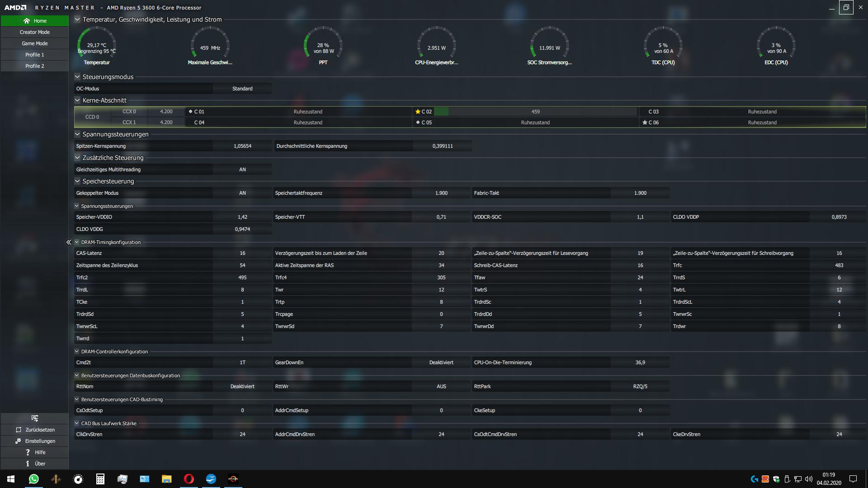868x488 pixels.
Task: Click the gold star on core C 02
Action: (418, 112)
